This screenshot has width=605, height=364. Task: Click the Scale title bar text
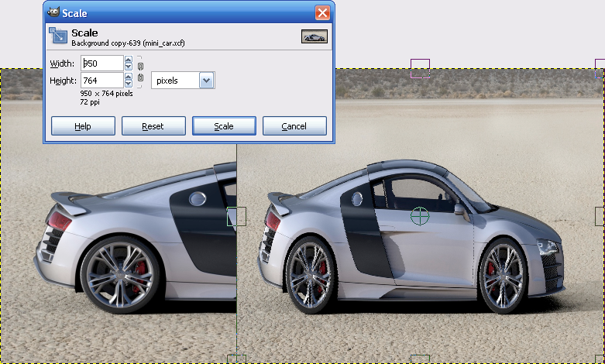pyautogui.click(x=74, y=13)
